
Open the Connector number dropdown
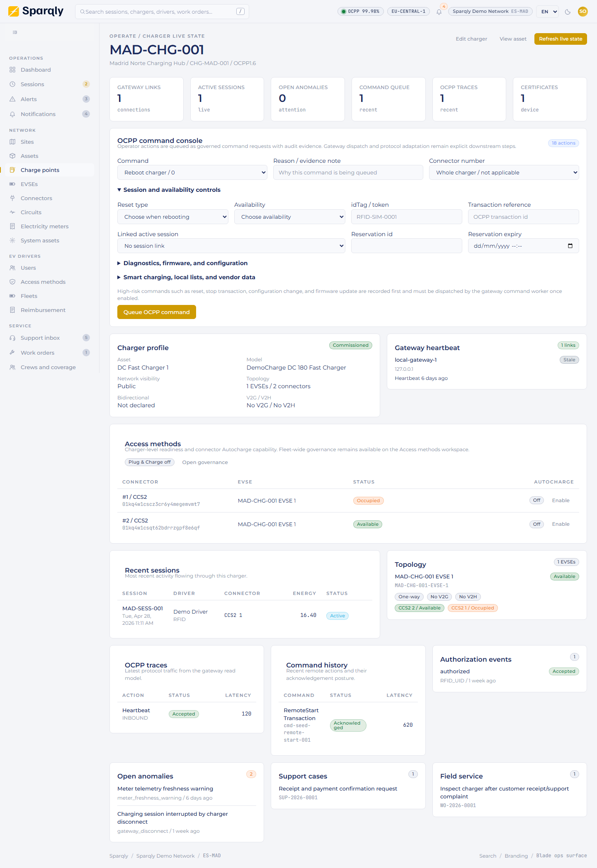(504, 172)
